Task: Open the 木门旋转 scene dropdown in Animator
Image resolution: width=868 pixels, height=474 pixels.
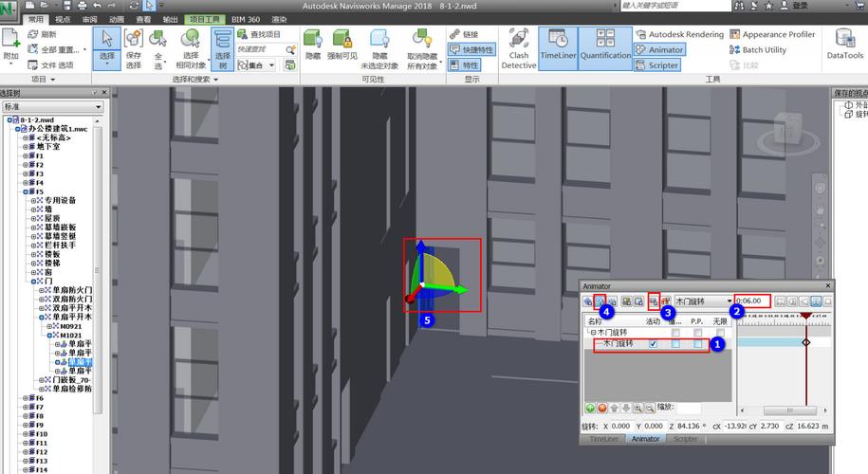Action: (729, 301)
